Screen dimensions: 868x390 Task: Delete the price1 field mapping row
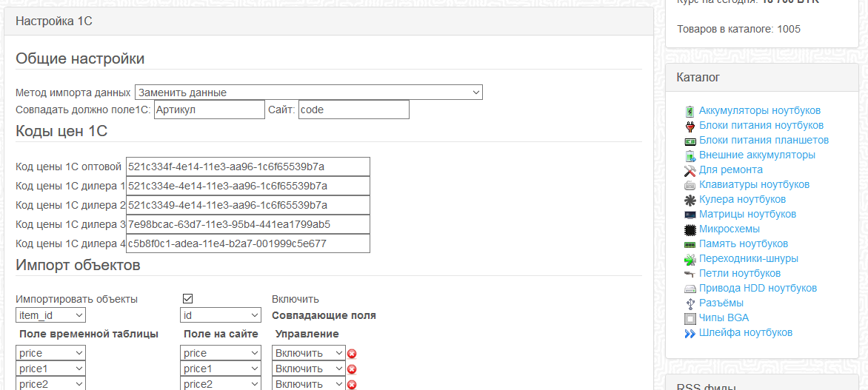pos(352,369)
